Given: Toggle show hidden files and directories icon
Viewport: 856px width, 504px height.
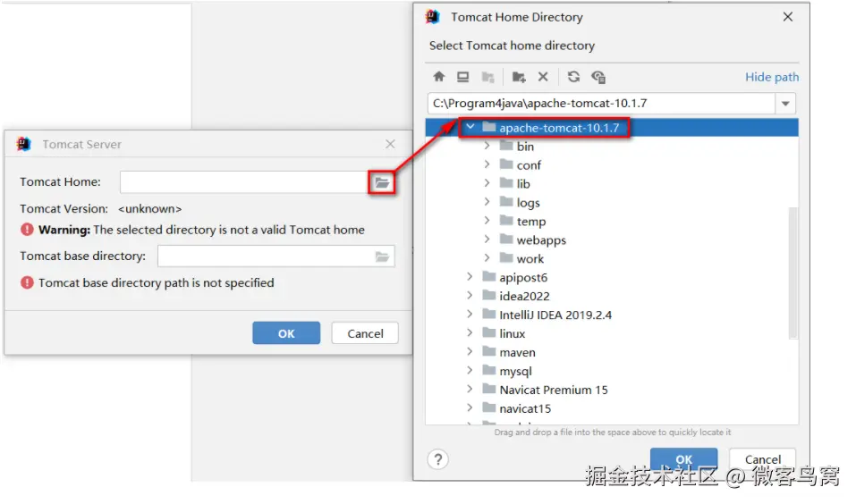Looking at the screenshot, I should (598, 77).
